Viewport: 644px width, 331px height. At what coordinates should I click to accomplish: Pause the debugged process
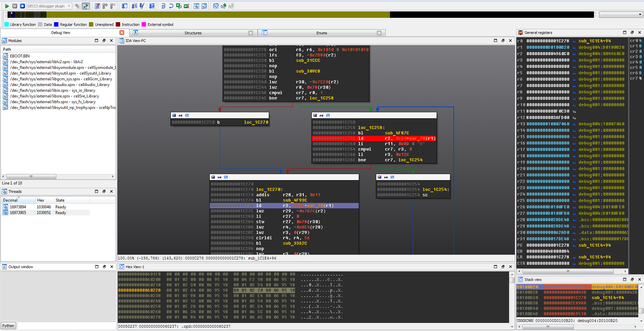click(x=14, y=6)
